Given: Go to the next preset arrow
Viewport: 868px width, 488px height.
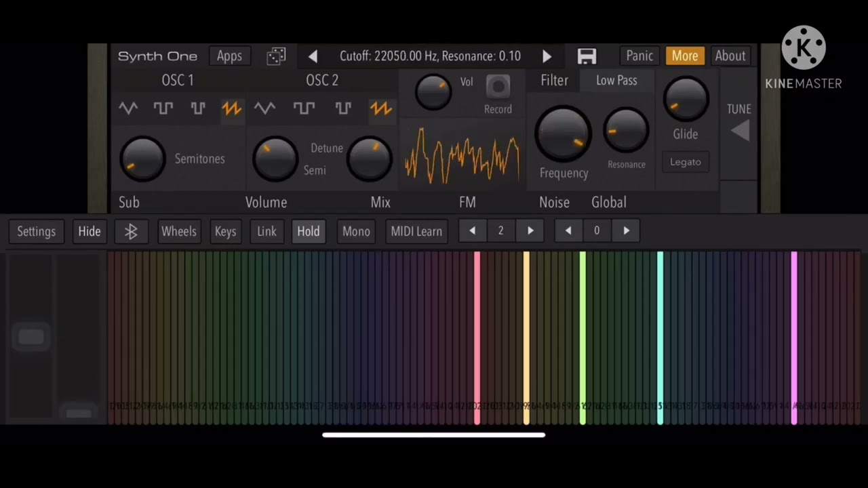Looking at the screenshot, I should pyautogui.click(x=547, y=56).
